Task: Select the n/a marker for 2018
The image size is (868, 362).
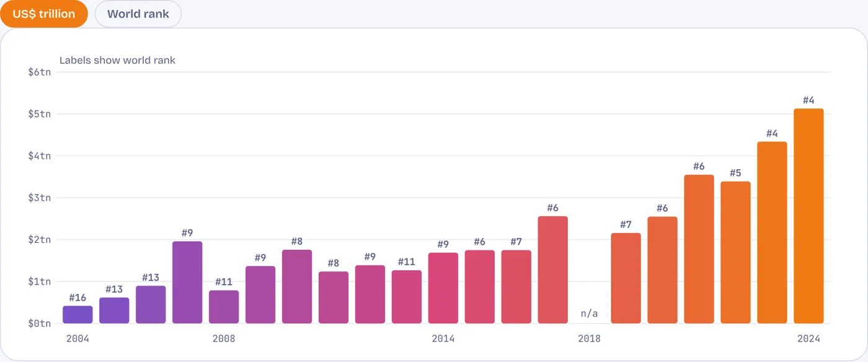Action: [x=590, y=314]
